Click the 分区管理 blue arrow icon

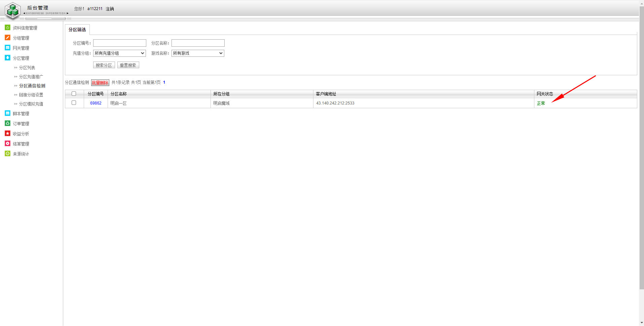pyautogui.click(x=7, y=58)
